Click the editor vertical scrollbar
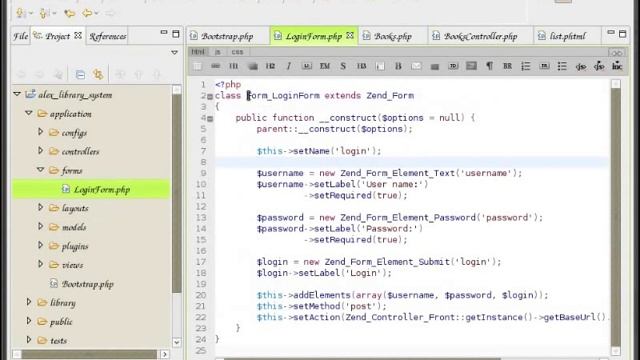 click(x=616, y=216)
